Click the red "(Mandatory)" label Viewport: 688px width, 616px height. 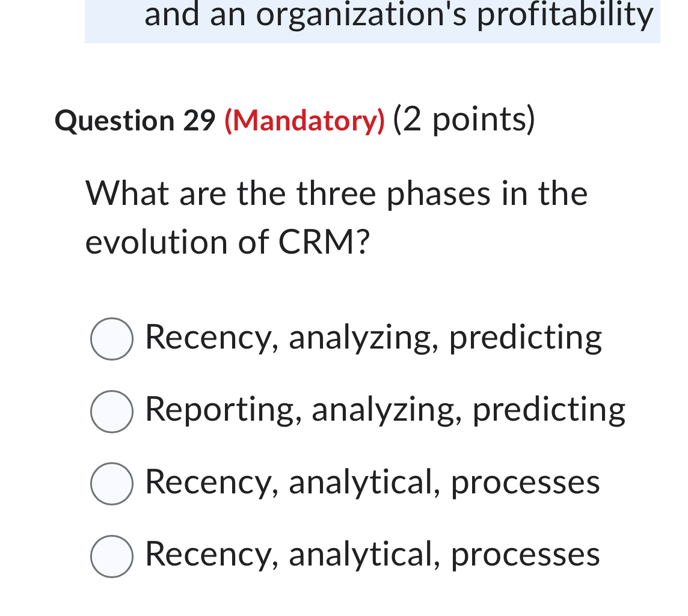click(x=305, y=120)
